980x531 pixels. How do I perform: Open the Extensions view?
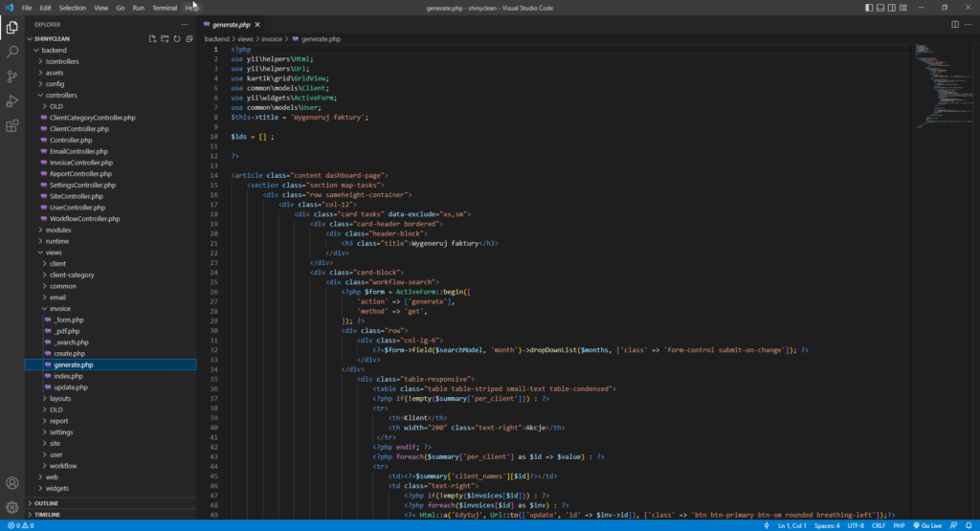(11, 126)
